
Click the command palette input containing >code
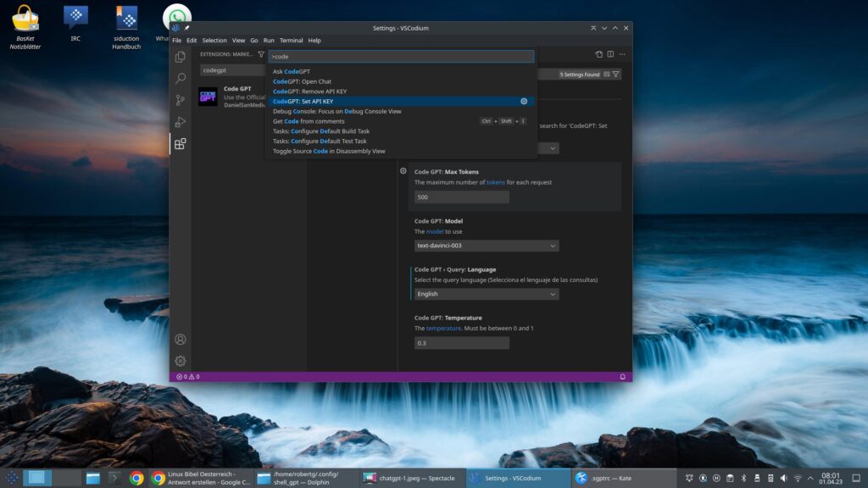(x=401, y=57)
